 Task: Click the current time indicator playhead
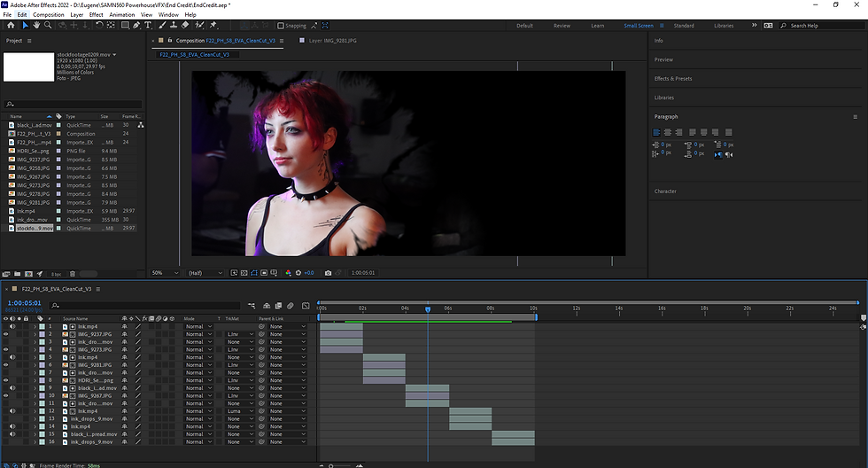tap(428, 308)
